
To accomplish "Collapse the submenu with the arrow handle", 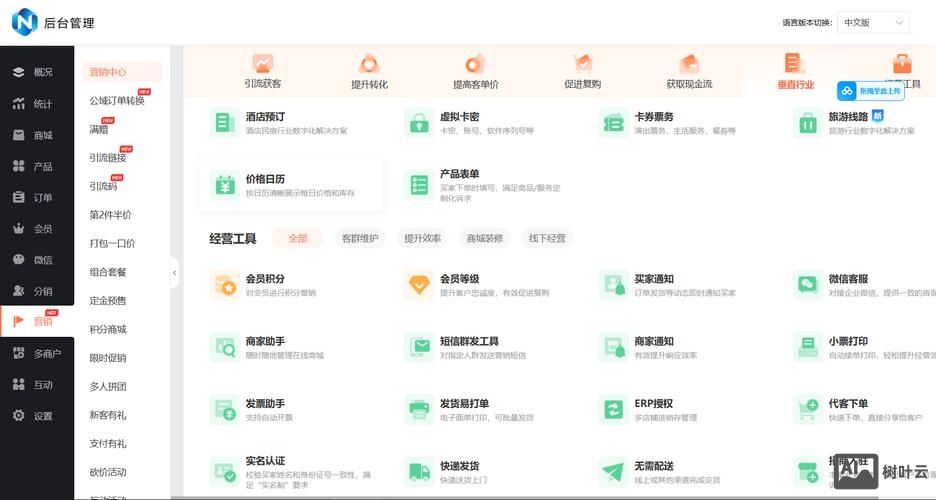I will pos(174,273).
